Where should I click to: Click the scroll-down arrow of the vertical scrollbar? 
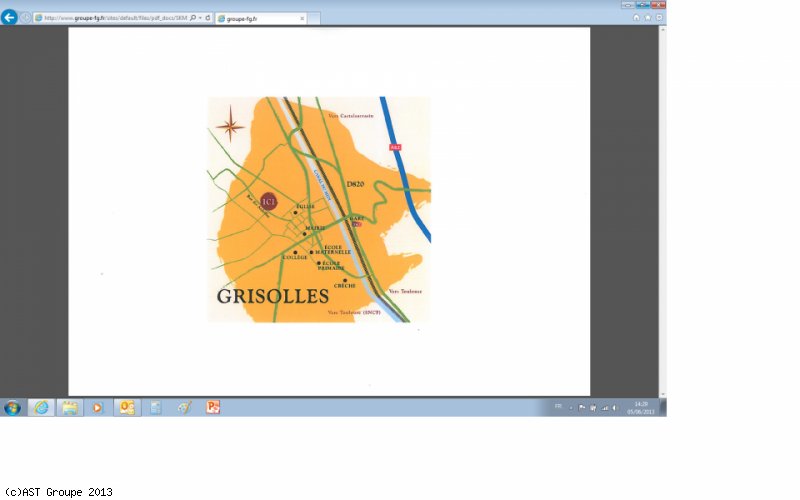coord(662,393)
